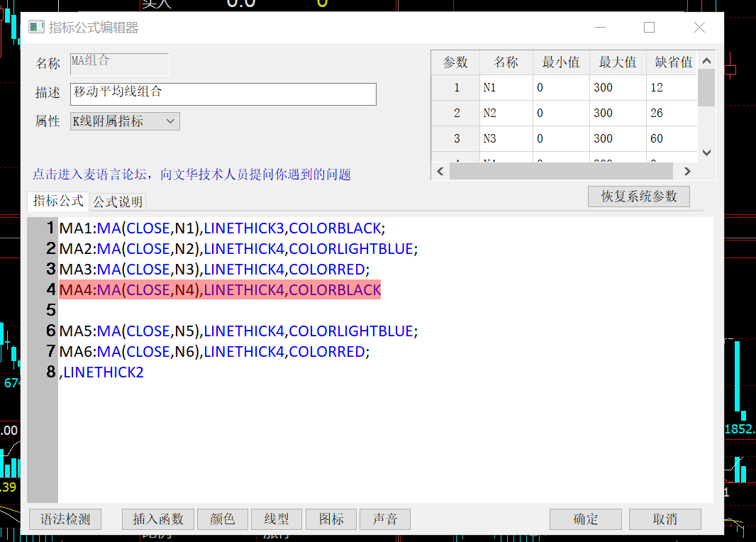Cancel editing with the 取消 button
The width and height of the screenshot is (756, 542).
(x=665, y=519)
